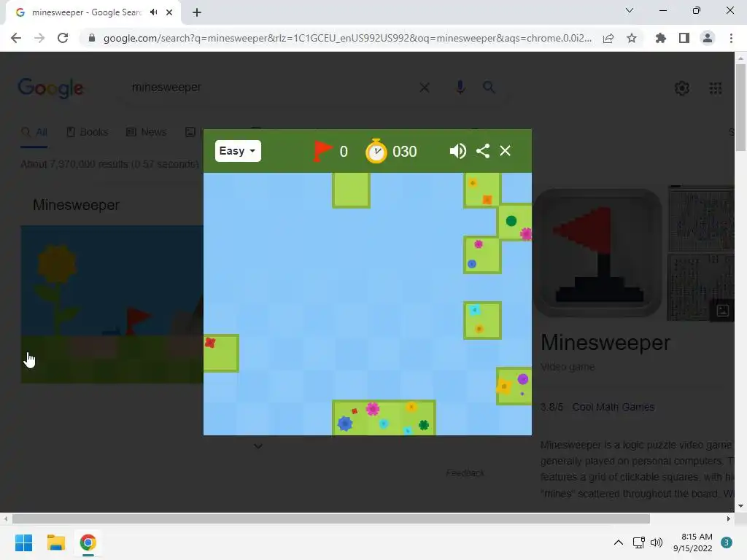Click the minesweeper search input field

click(271, 87)
